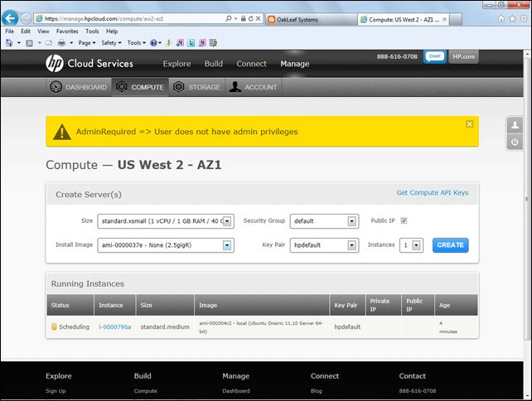Viewport: 532px width, 401px height.
Task: Open the Security Group dropdown
Action: point(324,221)
